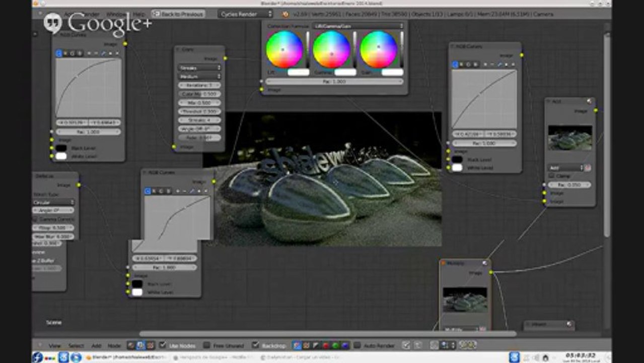The width and height of the screenshot is (644, 363).
Task: Click the Add node preview thumbnail
Action: 570,138
